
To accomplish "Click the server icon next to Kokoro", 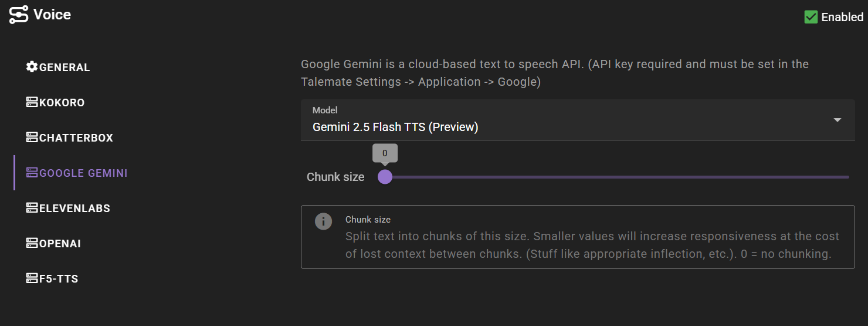I will 32,102.
